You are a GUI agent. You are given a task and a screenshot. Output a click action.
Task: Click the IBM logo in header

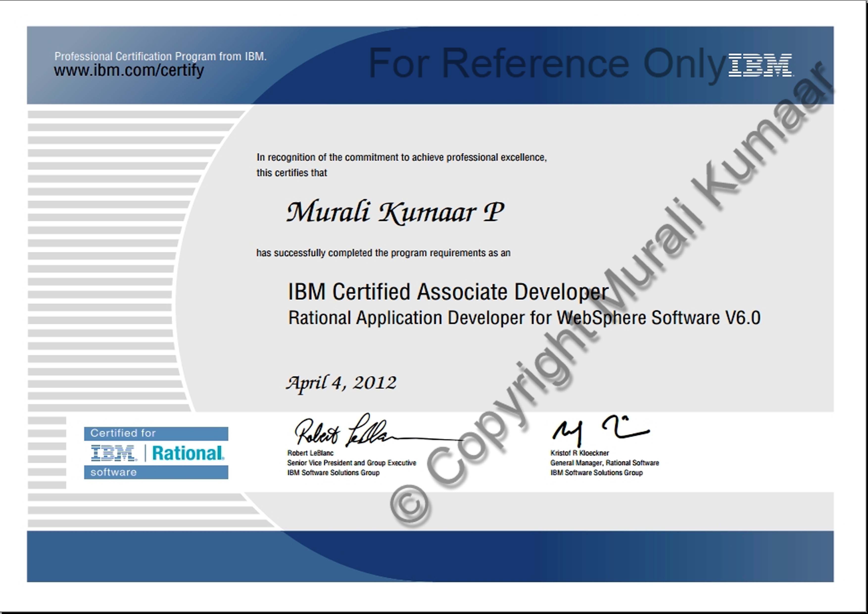(761, 65)
